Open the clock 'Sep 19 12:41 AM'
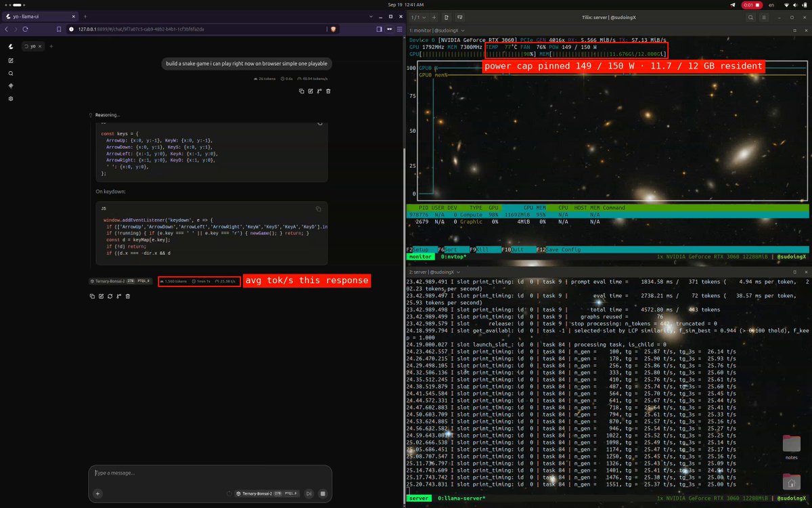This screenshot has width=812, height=508. tap(405, 5)
